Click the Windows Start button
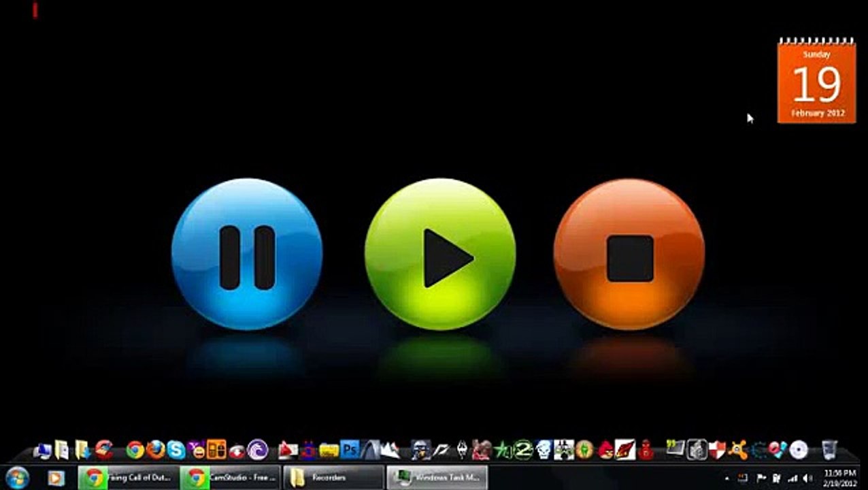This screenshot has width=868, height=490. click(x=16, y=478)
